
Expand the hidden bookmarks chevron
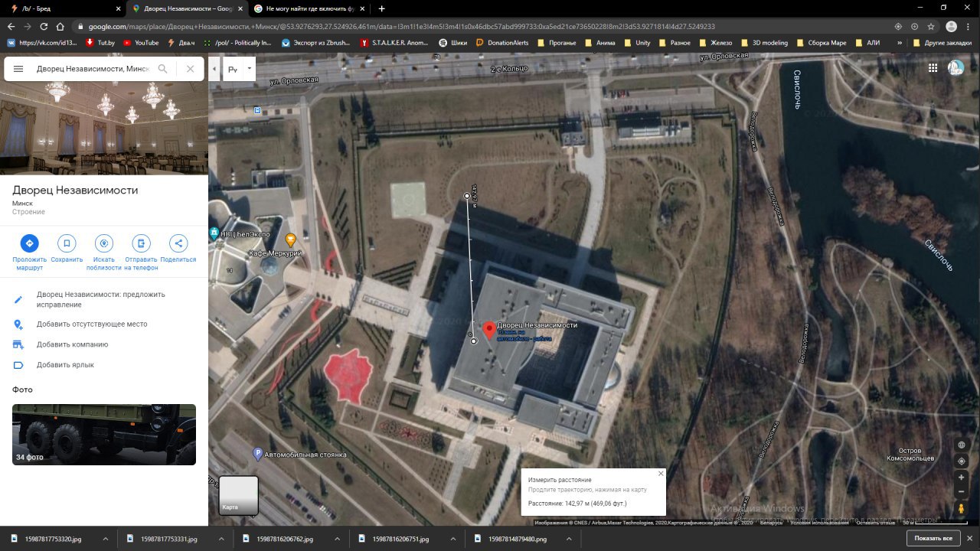click(899, 43)
